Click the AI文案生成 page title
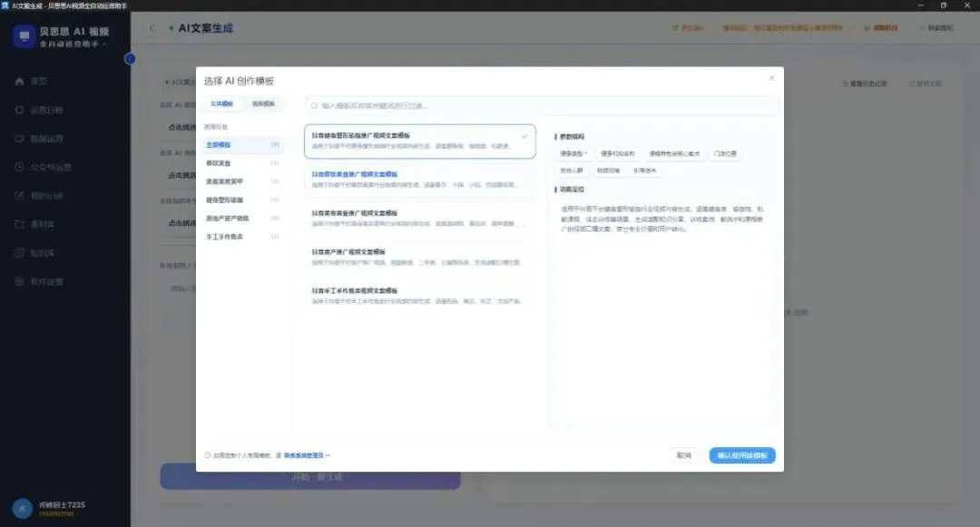980x527 pixels. (206, 28)
